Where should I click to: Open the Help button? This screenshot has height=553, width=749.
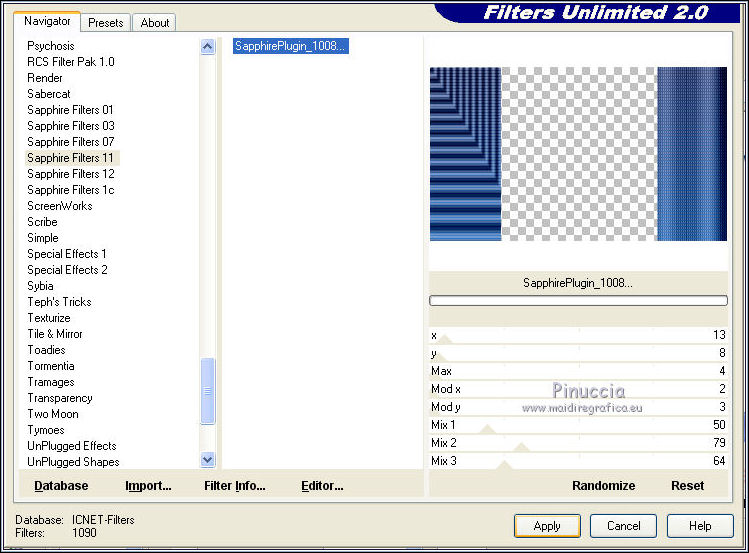pyautogui.click(x=700, y=526)
